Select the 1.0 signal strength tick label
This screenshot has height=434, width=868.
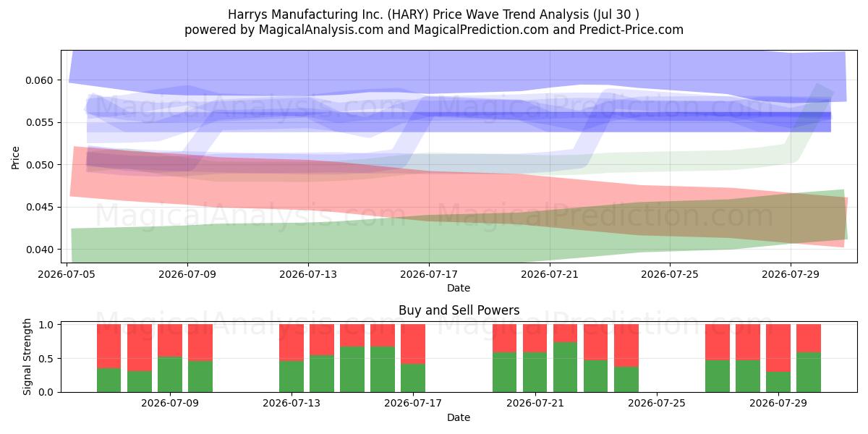[x=47, y=325]
